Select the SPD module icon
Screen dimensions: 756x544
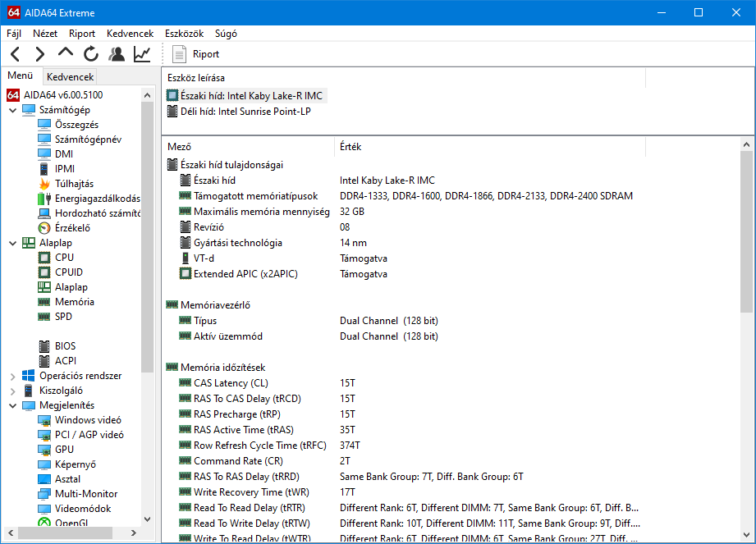(44, 317)
